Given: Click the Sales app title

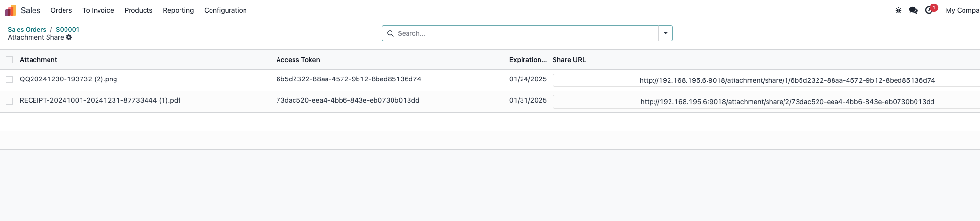Looking at the screenshot, I should [x=31, y=10].
